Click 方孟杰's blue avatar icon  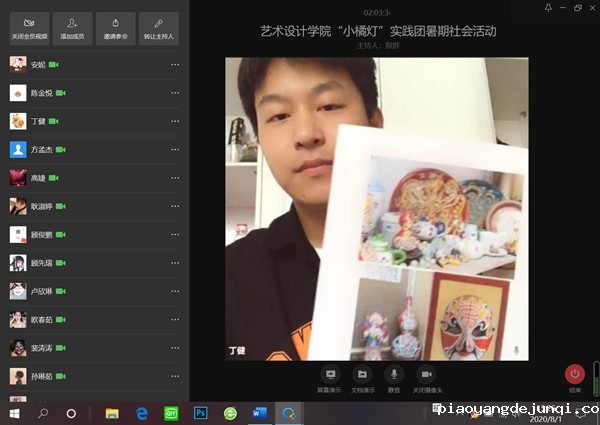(17, 150)
